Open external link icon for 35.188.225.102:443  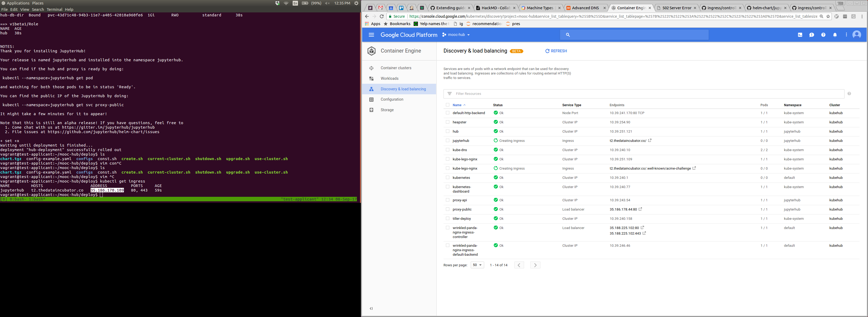point(644,233)
